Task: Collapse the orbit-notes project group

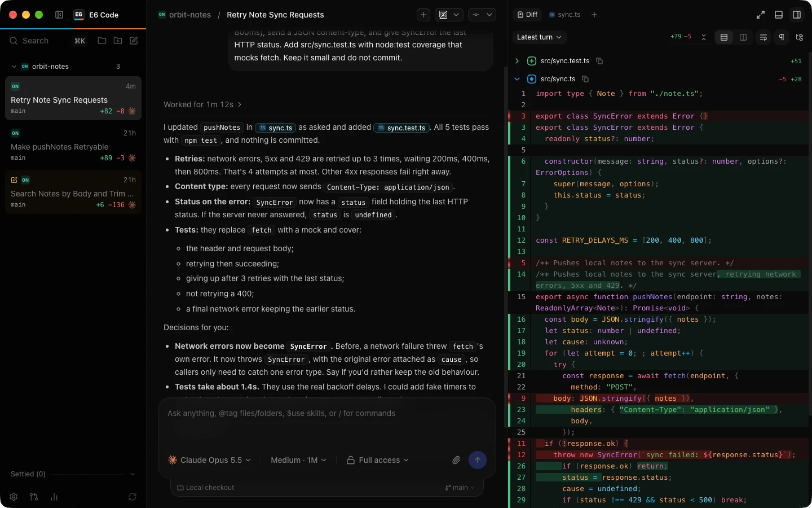Action: pyautogui.click(x=14, y=67)
